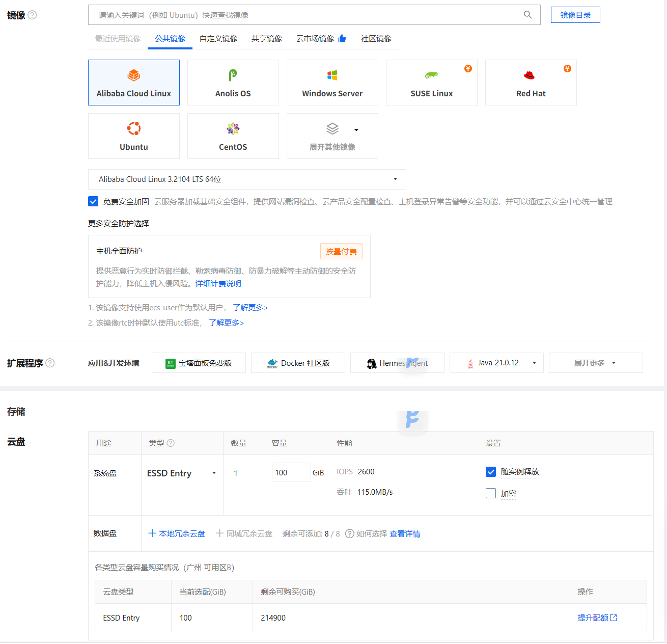Click the paid badge on Red Hat
The image size is (667, 644).
click(567, 69)
